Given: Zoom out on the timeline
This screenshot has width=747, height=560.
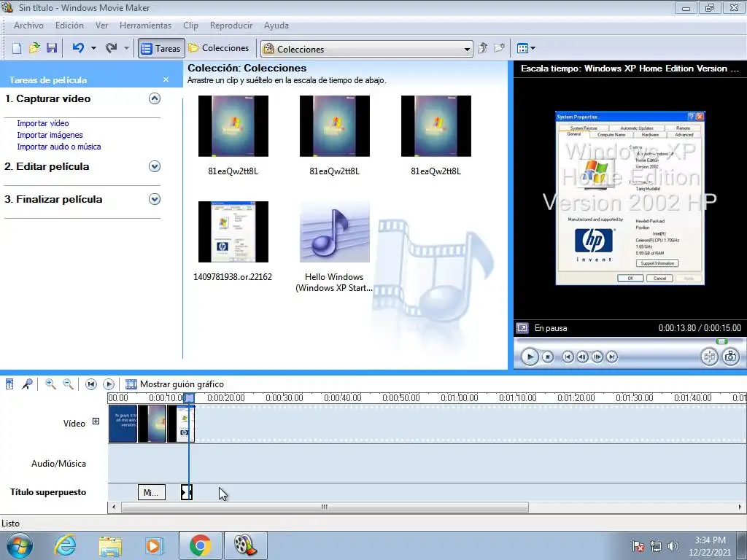Looking at the screenshot, I should [68, 384].
